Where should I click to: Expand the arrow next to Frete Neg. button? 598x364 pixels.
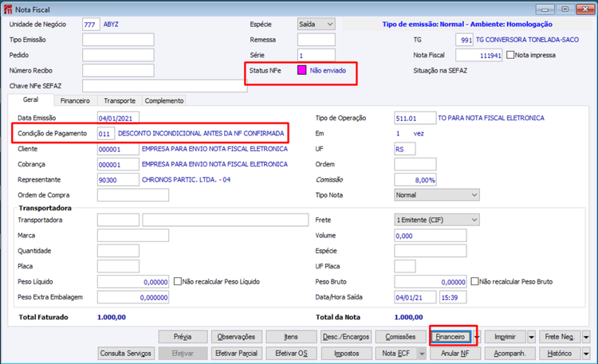tap(586, 337)
